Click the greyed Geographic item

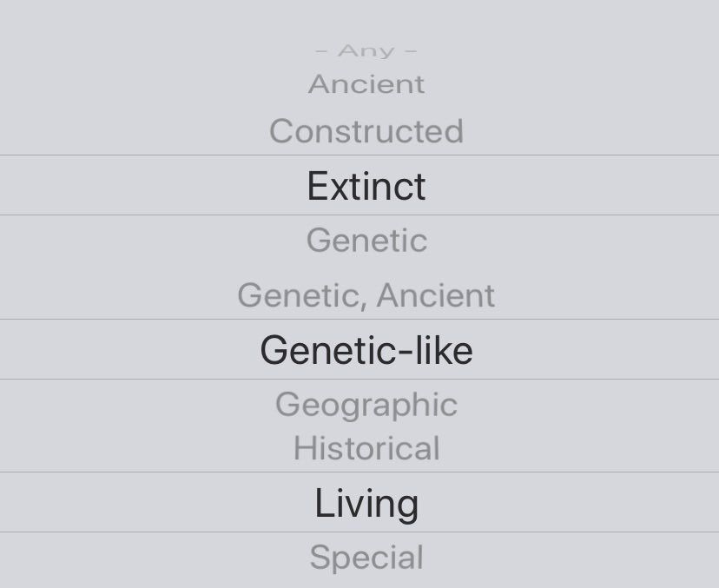[366, 404]
